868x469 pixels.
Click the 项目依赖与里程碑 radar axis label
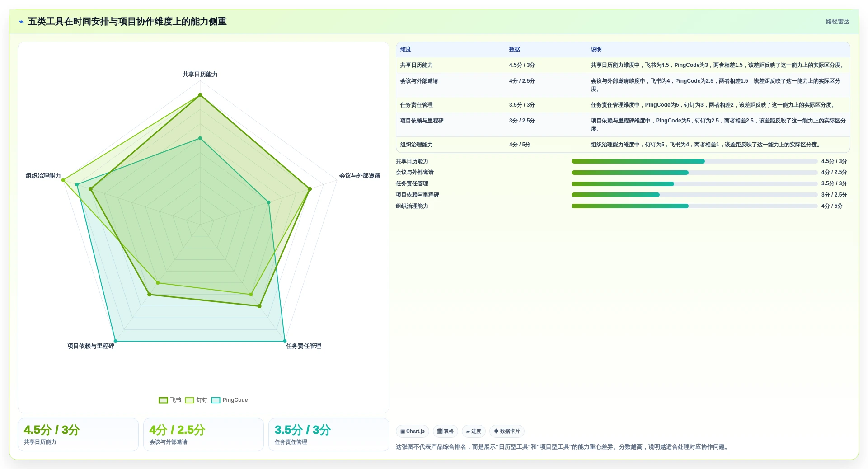pos(91,346)
